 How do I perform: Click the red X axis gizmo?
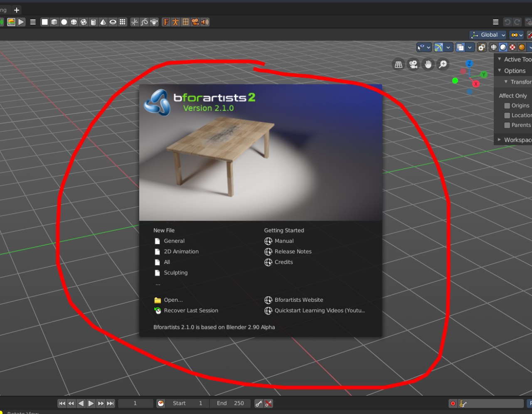coord(476,84)
